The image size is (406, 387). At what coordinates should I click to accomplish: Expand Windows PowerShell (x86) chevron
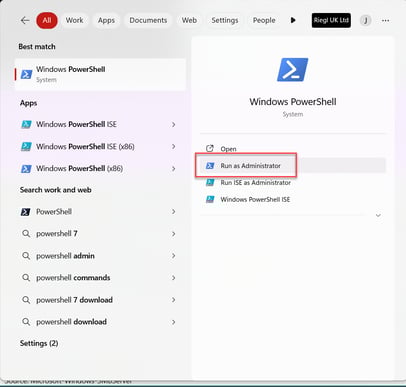coord(174,169)
